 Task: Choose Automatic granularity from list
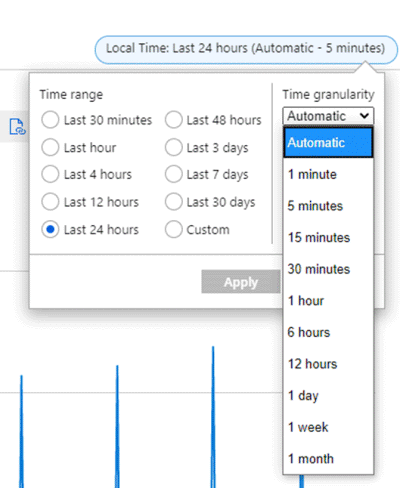point(328,142)
